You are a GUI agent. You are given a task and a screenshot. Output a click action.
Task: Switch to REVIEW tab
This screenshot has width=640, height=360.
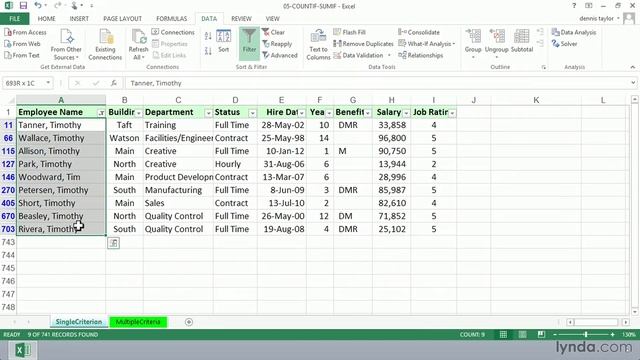[x=241, y=19]
